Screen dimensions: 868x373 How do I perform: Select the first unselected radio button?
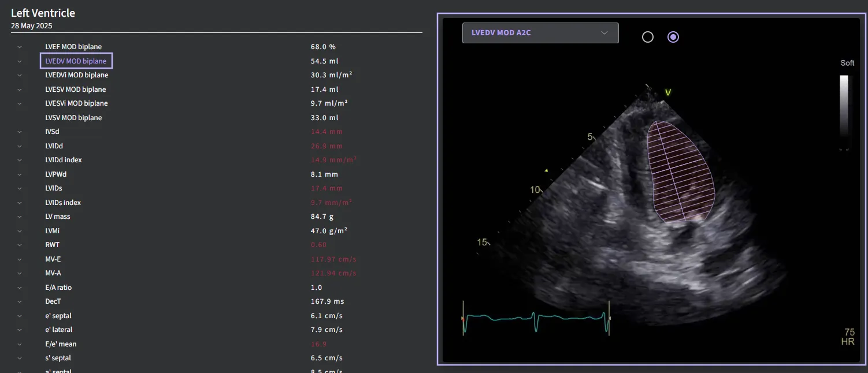(648, 37)
